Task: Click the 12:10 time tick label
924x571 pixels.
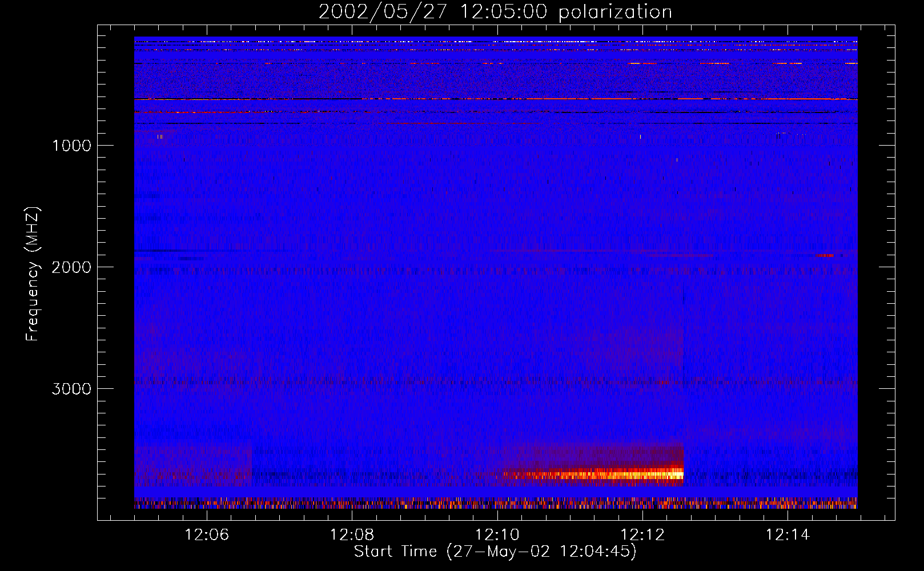Action: click(x=497, y=535)
